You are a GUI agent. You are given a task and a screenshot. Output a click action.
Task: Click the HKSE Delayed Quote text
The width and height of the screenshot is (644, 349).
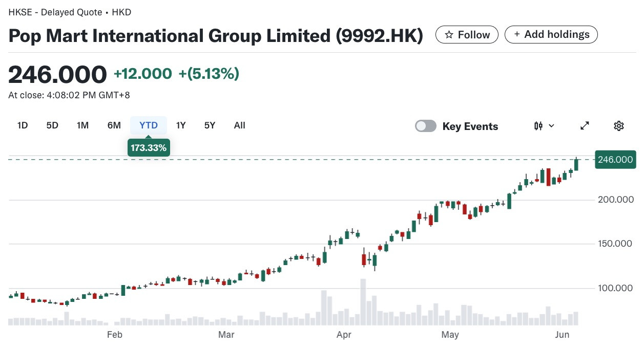(70, 12)
